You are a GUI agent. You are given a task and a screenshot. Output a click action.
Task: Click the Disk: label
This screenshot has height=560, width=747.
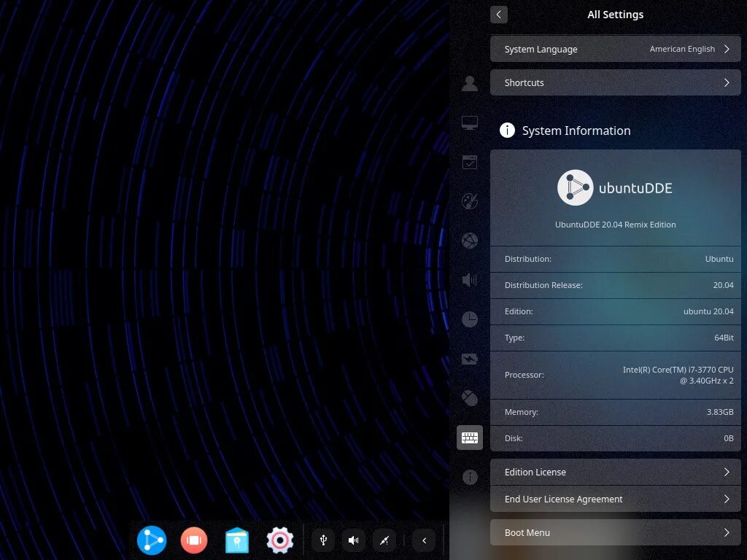tap(514, 438)
